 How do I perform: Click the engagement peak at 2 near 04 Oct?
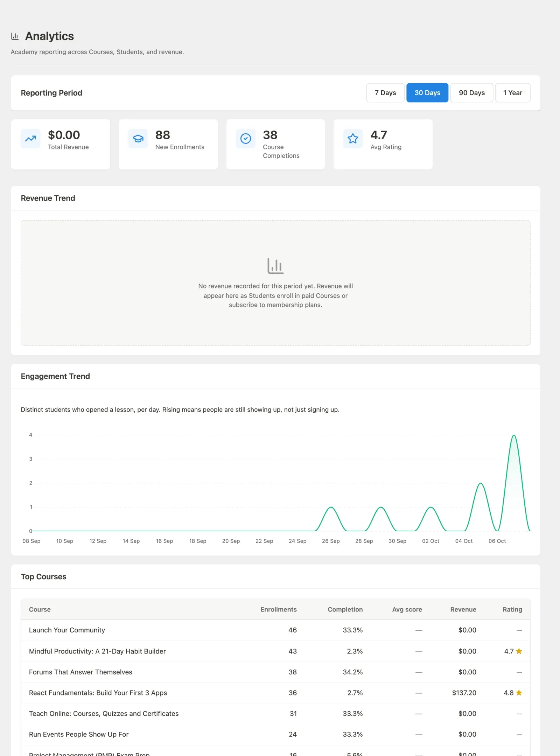click(481, 483)
